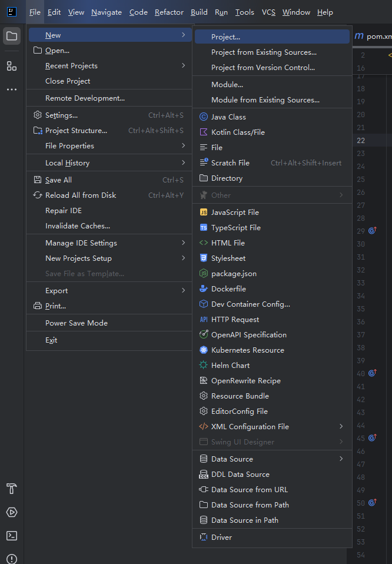Viewport: 392px width, 564px height.
Task: Expand the New submenu arrow
Action: [184, 35]
